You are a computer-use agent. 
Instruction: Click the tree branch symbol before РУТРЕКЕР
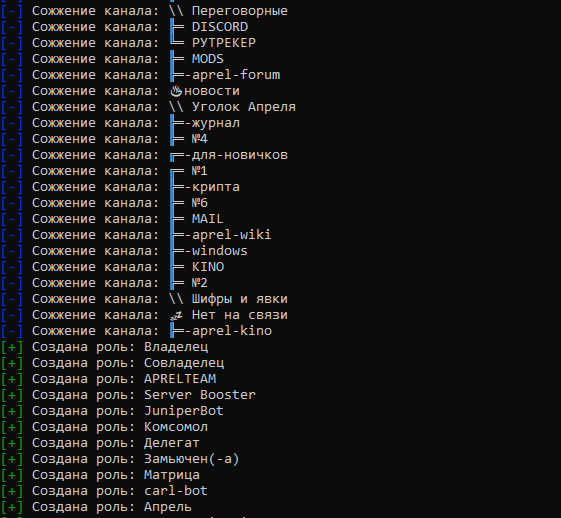pos(177,41)
